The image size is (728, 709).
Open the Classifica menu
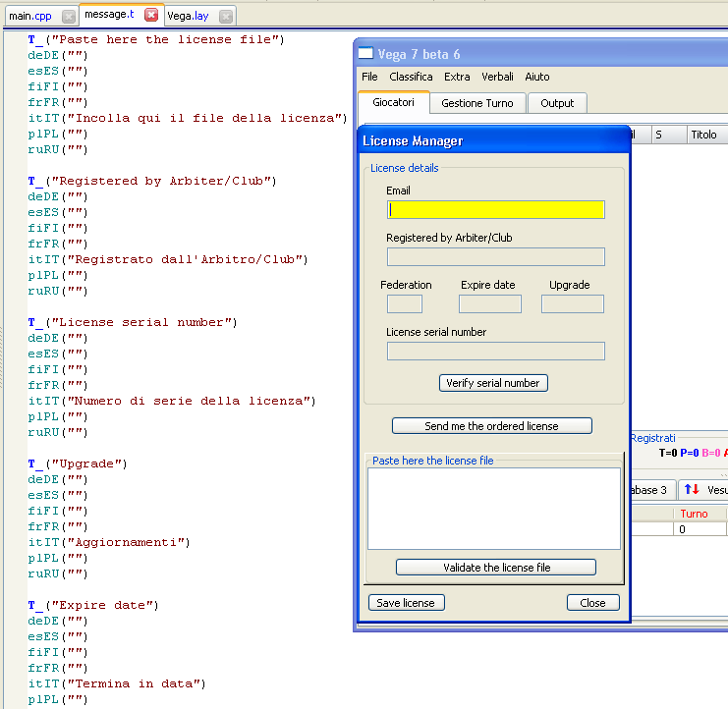411,77
